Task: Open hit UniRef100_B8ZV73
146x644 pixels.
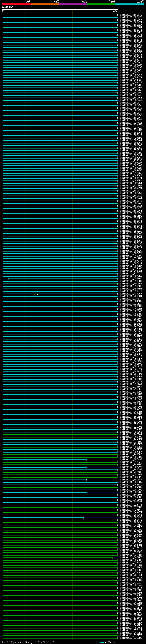Action: coord(131,17)
